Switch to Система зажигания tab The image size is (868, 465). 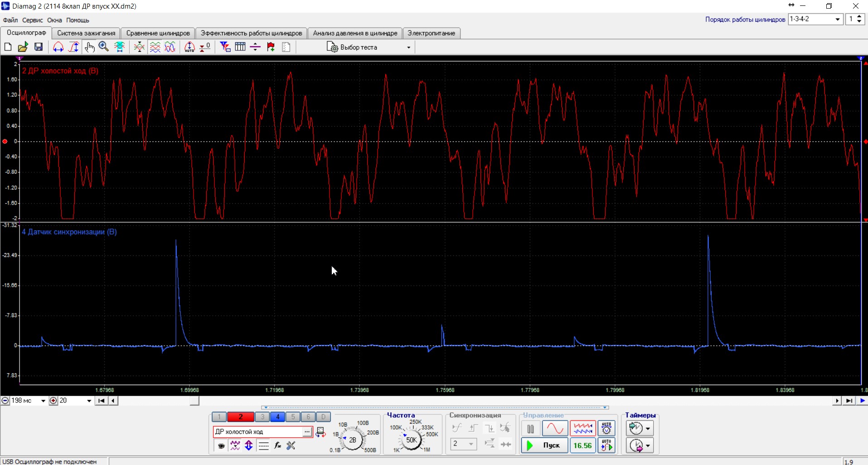[x=86, y=33]
